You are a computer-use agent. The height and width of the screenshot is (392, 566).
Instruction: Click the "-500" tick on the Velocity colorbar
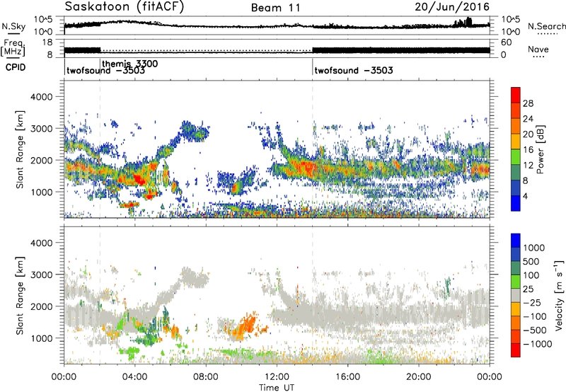536,330
